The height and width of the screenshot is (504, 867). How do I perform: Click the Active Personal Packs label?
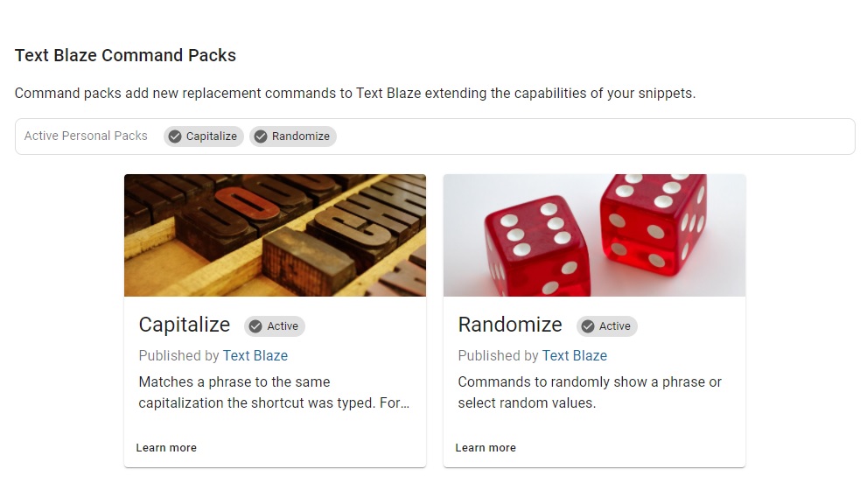(86, 136)
